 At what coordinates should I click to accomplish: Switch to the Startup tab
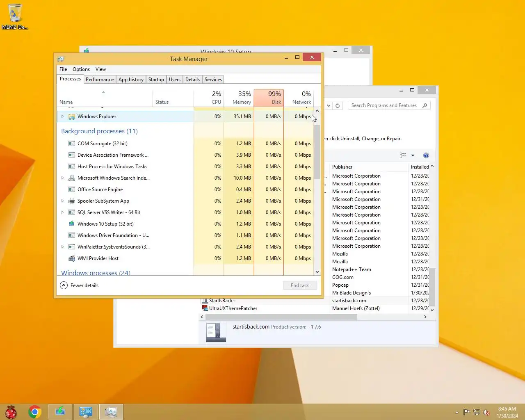click(156, 80)
